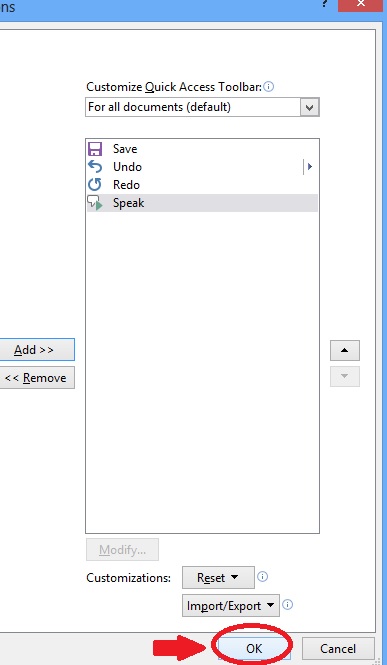Expand the Reset dropdown button
The height and width of the screenshot is (665, 387).
coord(218,578)
